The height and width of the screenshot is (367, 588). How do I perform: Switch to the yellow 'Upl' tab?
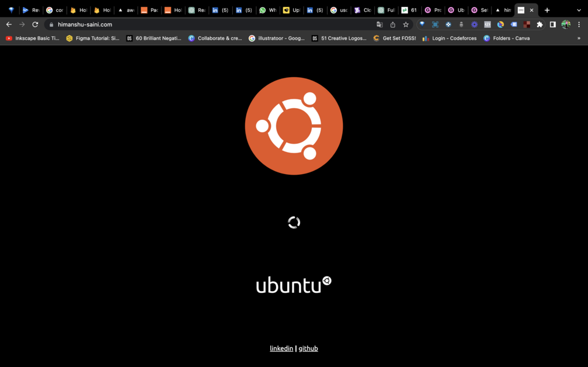pos(291,11)
